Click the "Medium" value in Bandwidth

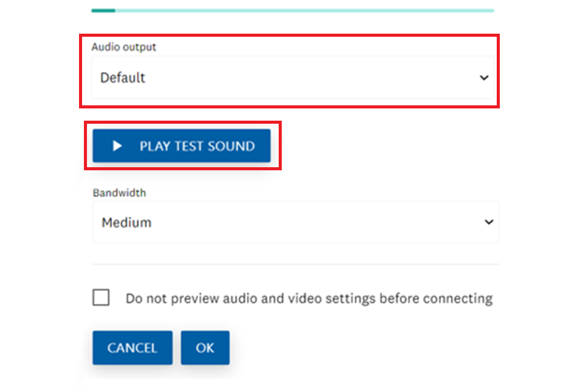click(x=127, y=222)
